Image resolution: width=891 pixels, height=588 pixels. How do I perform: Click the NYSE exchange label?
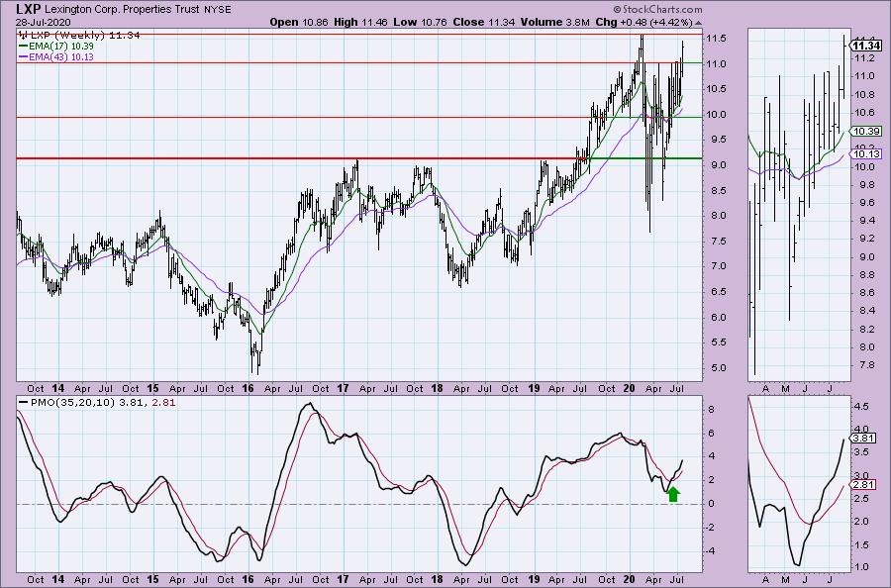(x=217, y=9)
